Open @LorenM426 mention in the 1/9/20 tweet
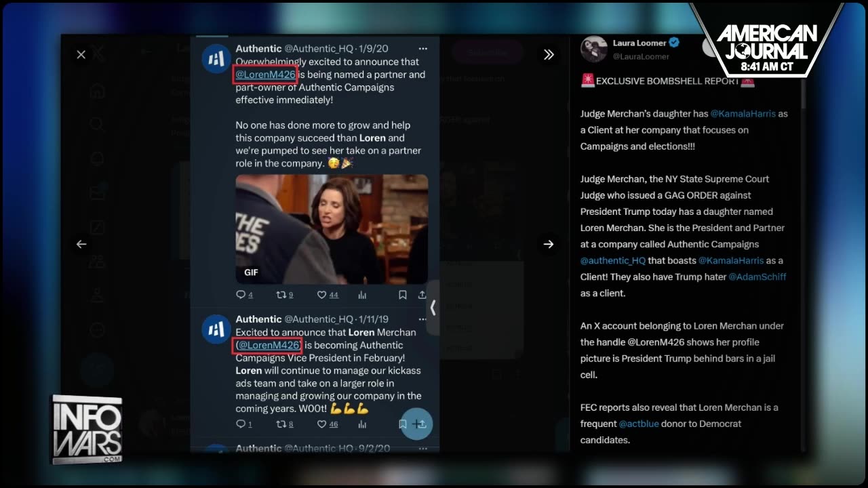868x488 pixels. pos(265,75)
